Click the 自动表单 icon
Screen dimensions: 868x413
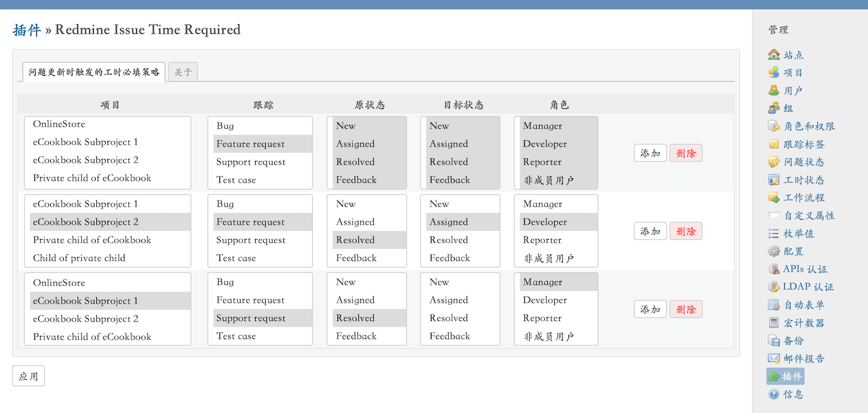pos(774,305)
